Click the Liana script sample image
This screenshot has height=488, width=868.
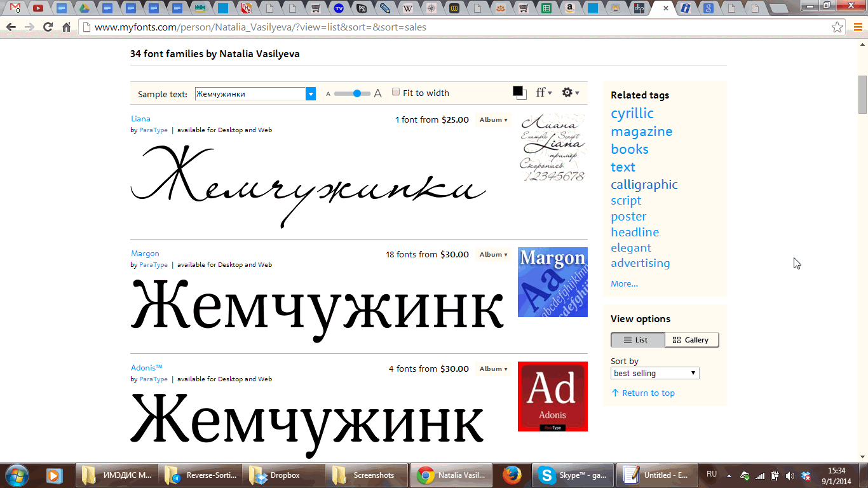coord(308,186)
